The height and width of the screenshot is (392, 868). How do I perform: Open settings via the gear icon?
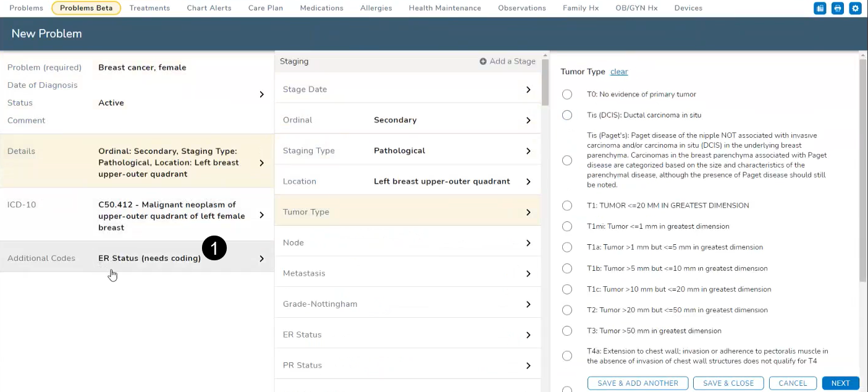[x=855, y=8]
